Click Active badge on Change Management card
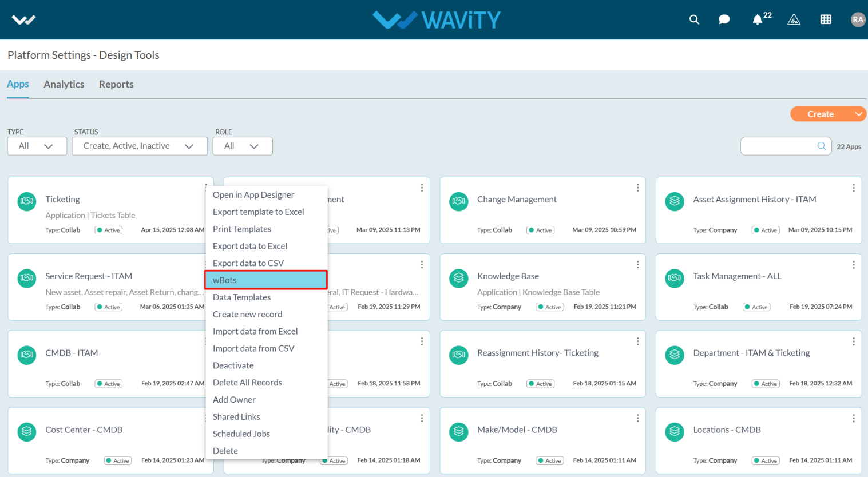 pyautogui.click(x=541, y=230)
